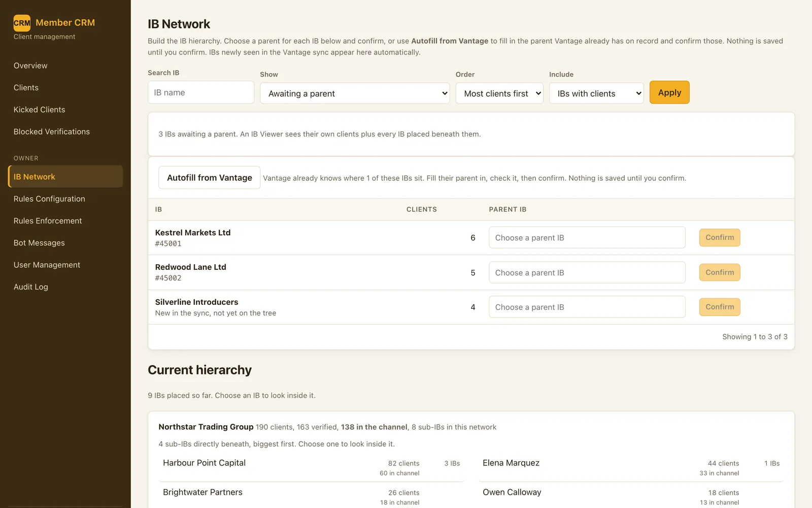812x508 pixels.
Task: Confirm parent for Silverline Introducers
Action: point(720,307)
